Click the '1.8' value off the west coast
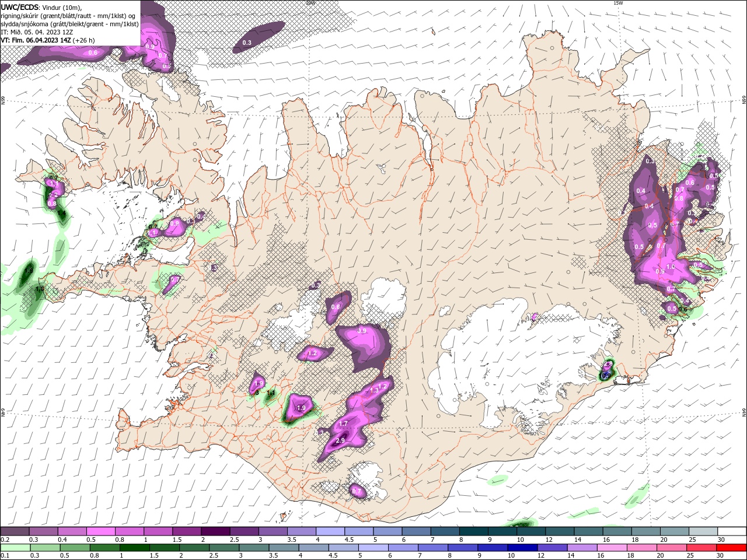 [40, 289]
